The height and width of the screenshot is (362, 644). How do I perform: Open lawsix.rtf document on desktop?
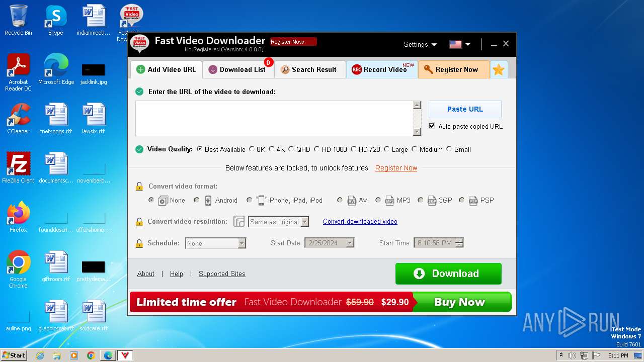point(94,119)
